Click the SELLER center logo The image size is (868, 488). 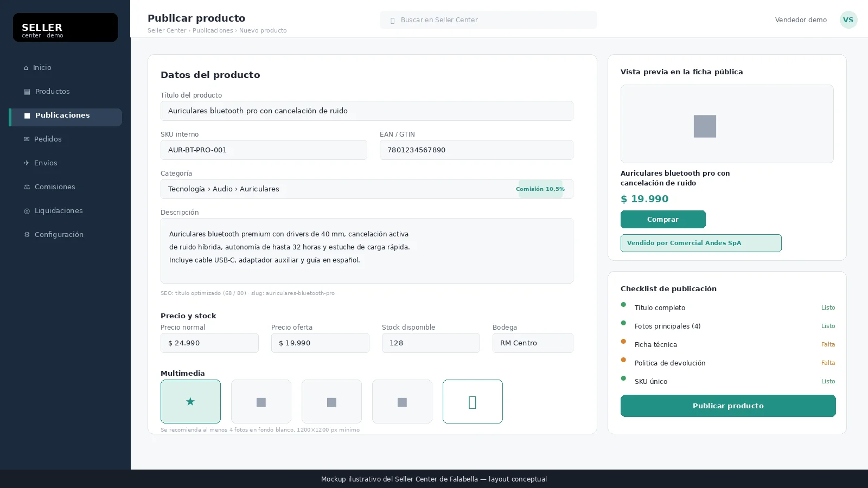click(65, 27)
